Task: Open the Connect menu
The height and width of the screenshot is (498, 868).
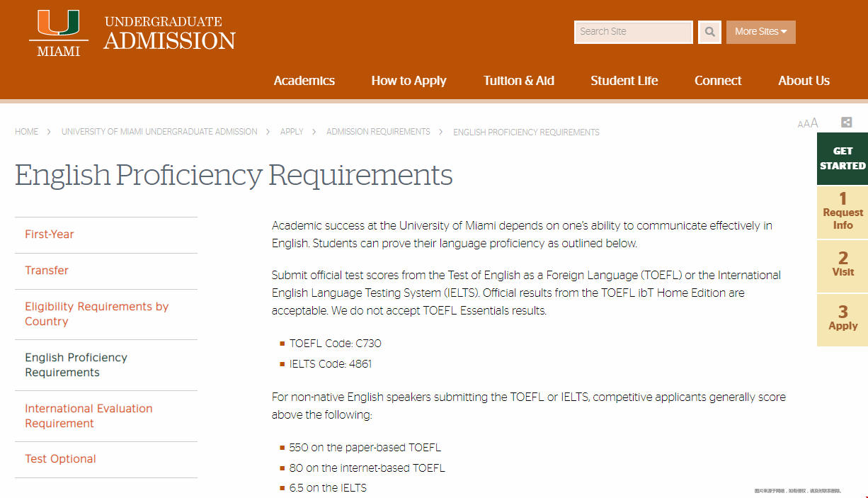Action: click(718, 81)
